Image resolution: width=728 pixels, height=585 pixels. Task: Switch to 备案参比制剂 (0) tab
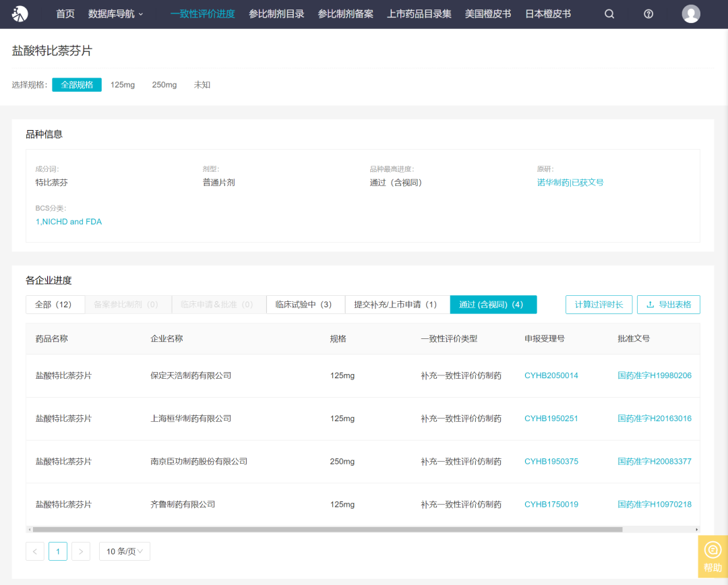coord(128,305)
